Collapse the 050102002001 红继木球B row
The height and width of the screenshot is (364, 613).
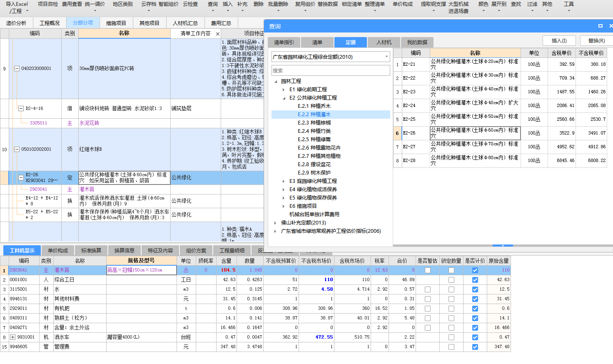tap(17, 149)
